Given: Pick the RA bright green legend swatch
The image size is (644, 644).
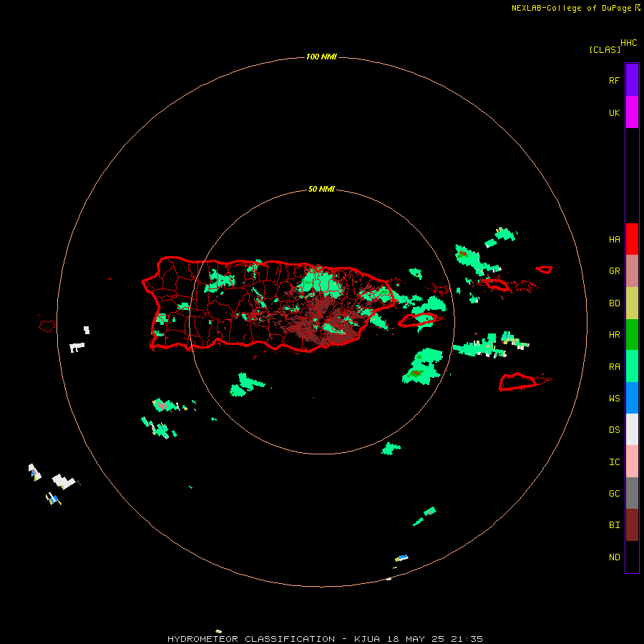Looking at the screenshot, I should [632, 366].
